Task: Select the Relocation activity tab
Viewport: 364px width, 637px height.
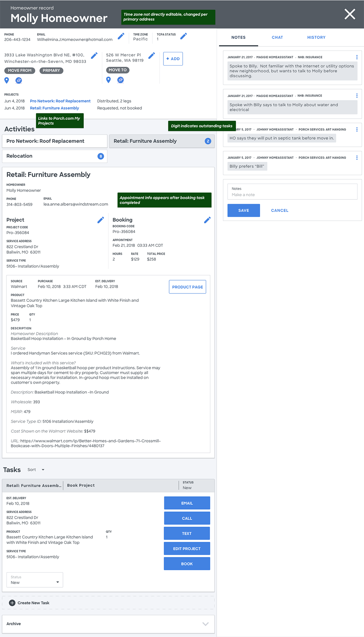Action: click(55, 156)
